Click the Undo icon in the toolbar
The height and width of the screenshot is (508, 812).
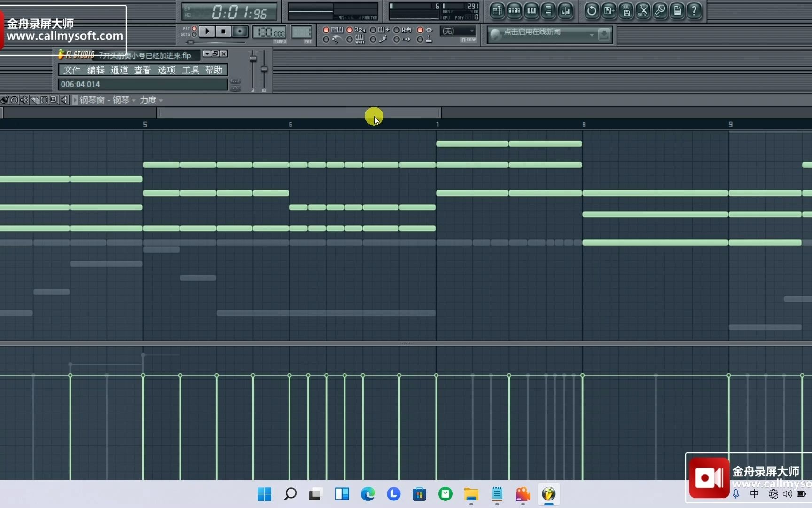pyautogui.click(x=591, y=11)
